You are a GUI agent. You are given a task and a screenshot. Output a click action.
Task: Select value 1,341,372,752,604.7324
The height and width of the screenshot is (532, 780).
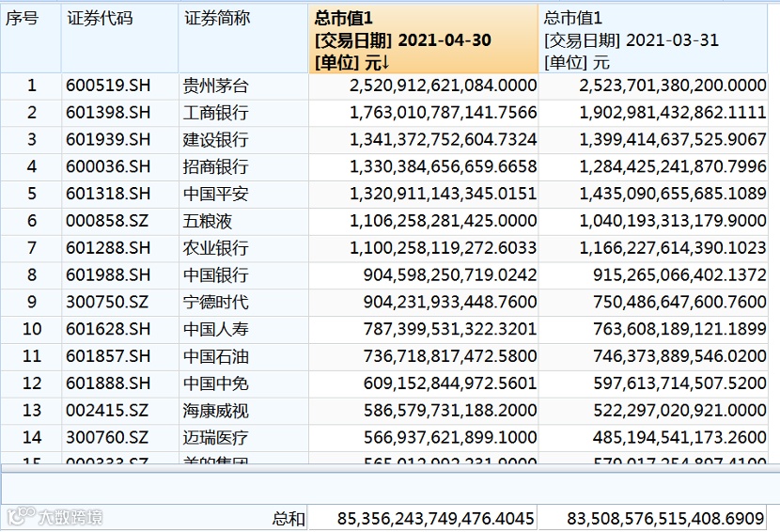443,139
